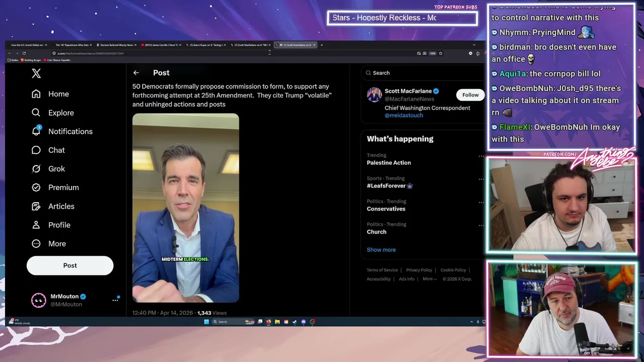This screenshot has height=362, width=644.
Task: Play the video in the post
Action: (186, 208)
